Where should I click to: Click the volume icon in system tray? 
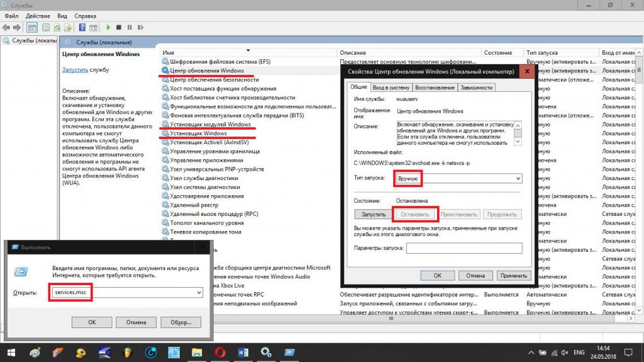pos(564,353)
